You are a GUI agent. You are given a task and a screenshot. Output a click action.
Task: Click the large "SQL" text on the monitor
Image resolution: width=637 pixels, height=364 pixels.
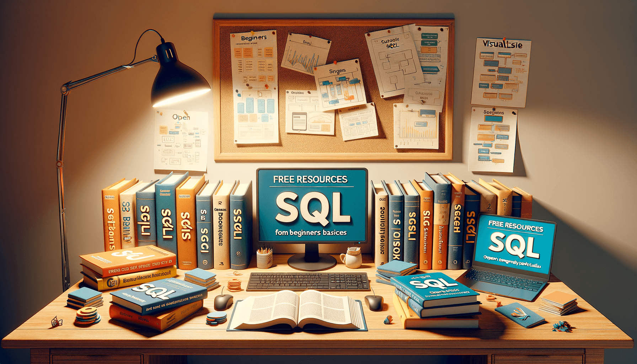point(313,209)
